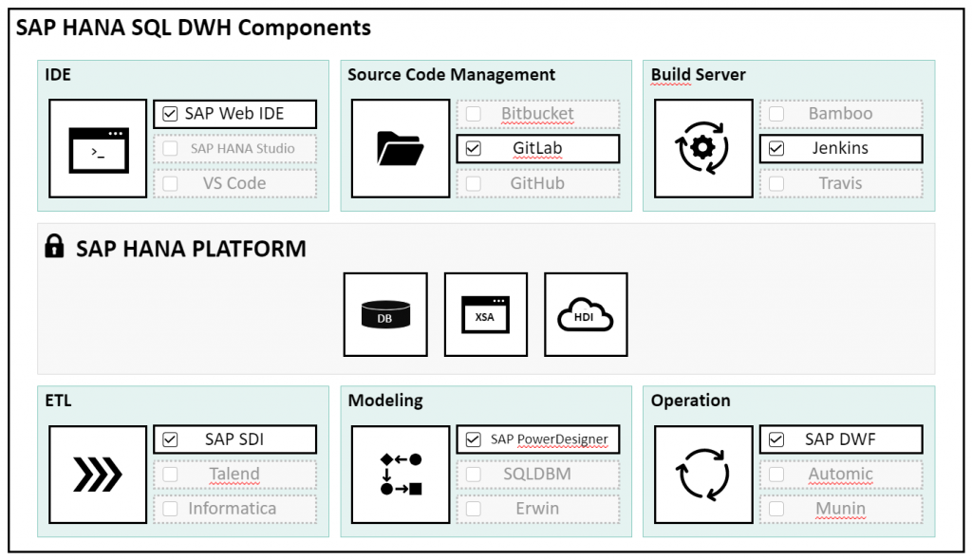The image size is (972, 560).
Task: Check the Informatica checkbox
Action: [170, 509]
